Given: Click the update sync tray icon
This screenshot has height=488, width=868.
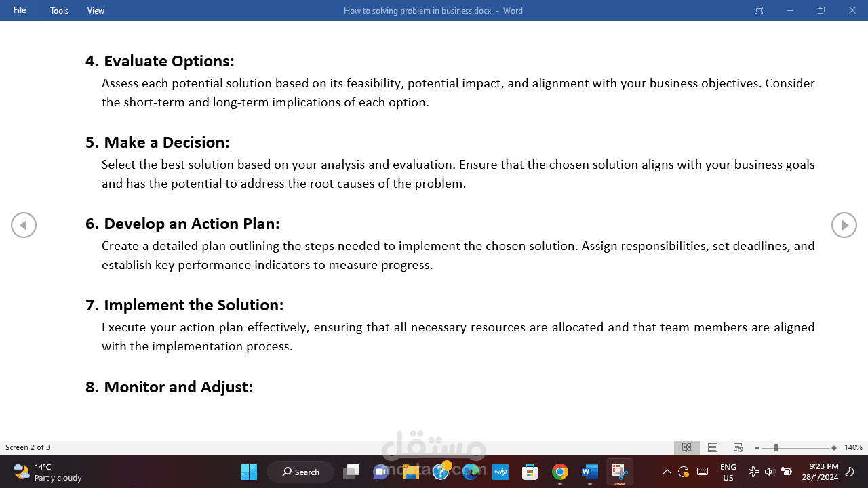Looking at the screenshot, I should (x=684, y=472).
